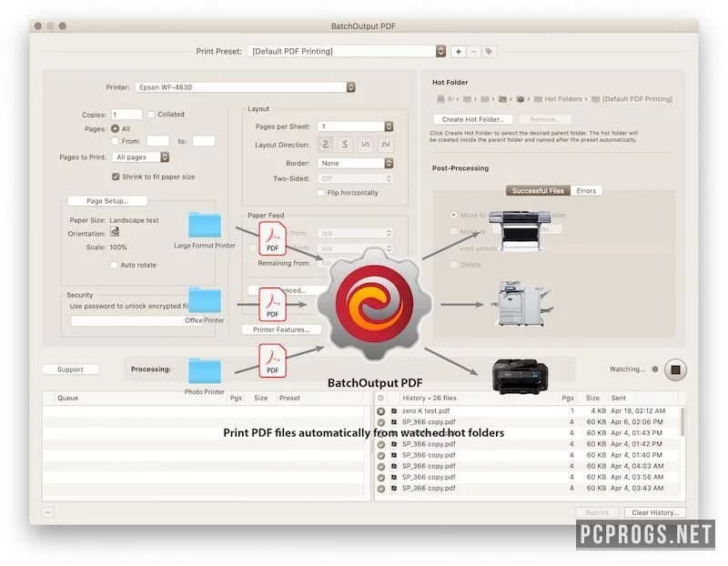
Task: Open the Print Preset dropdown
Action: 347,51
